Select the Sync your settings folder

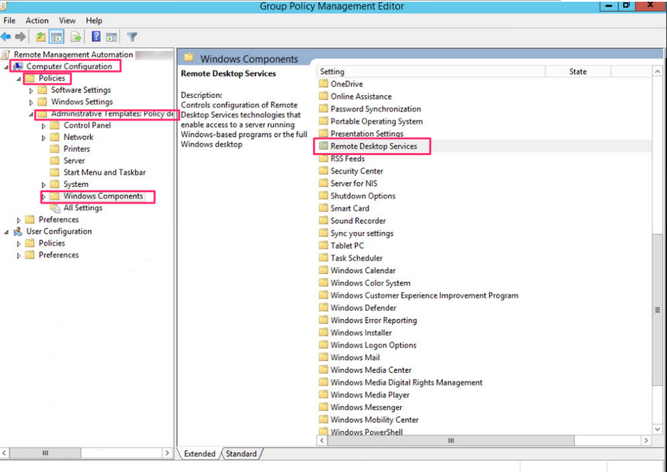(362, 233)
